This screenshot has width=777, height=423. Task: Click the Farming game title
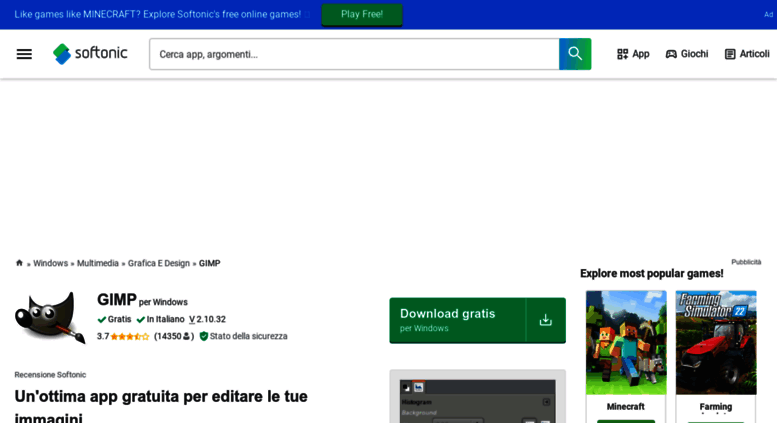716,407
